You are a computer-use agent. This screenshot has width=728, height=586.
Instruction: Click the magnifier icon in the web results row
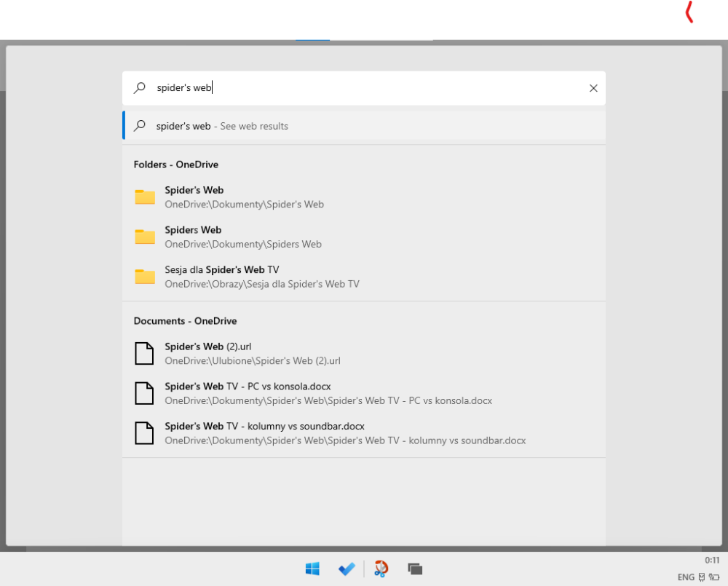click(x=139, y=126)
